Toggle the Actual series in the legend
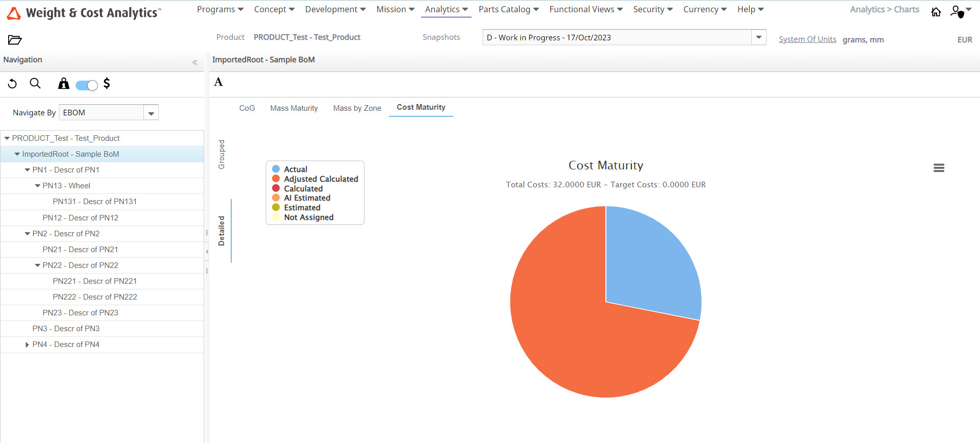The width and height of the screenshot is (980, 443). 295,169
